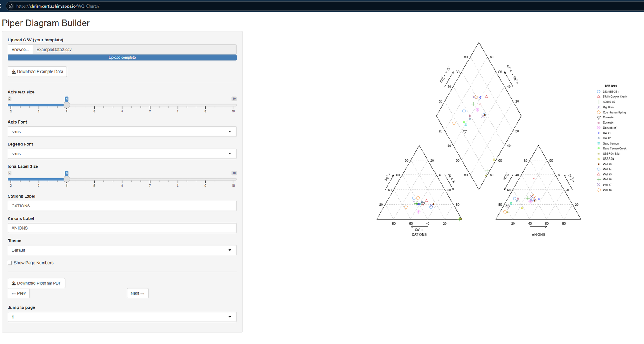
Task: Click the Sand Canyon Creek green marker
Action: pos(599,149)
